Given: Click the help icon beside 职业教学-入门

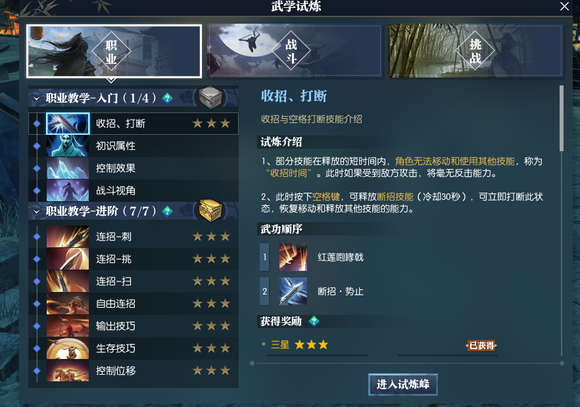Looking at the screenshot, I should click(168, 98).
